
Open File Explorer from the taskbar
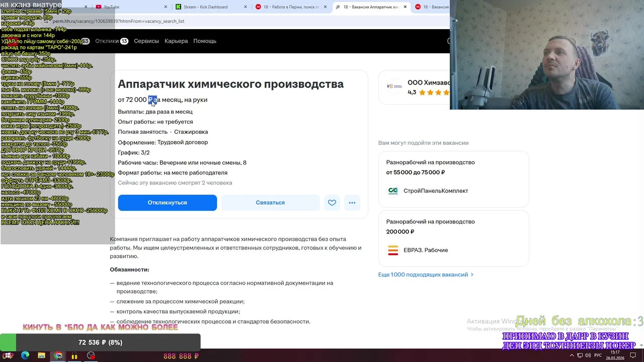42,356
